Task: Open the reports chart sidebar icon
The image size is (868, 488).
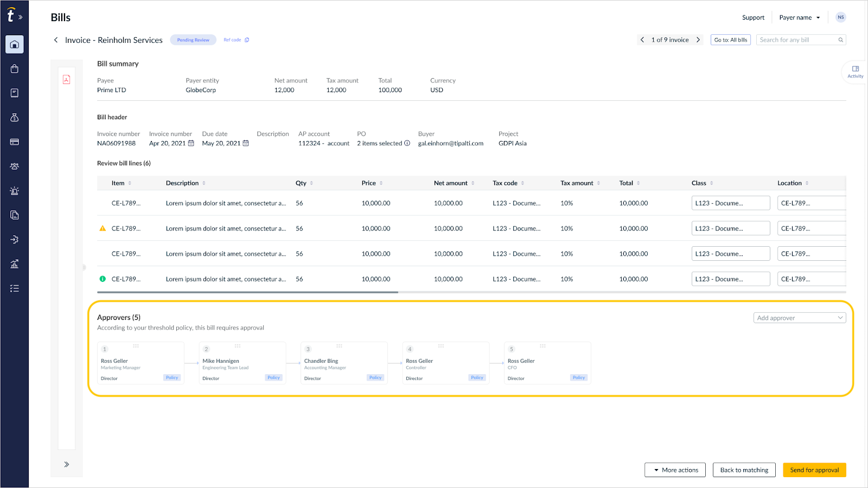Action: coord(15,264)
